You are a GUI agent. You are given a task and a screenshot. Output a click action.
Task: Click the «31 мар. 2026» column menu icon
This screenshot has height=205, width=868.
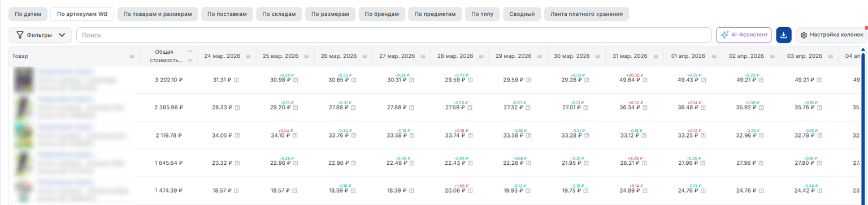pos(657,57)
